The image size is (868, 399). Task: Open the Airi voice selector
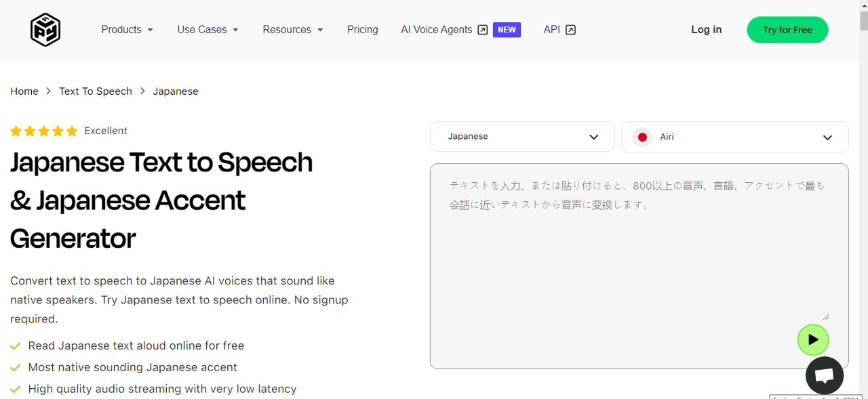point(735,137)
